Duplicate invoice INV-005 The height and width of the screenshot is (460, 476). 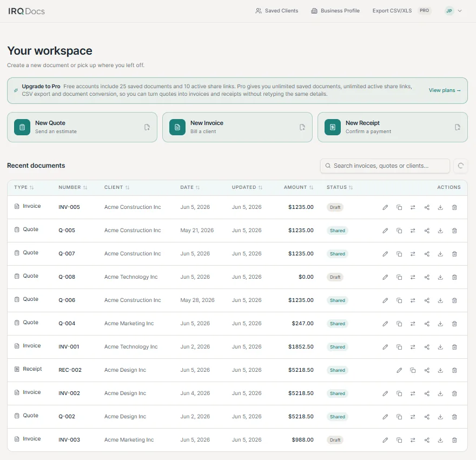point(399,207)
